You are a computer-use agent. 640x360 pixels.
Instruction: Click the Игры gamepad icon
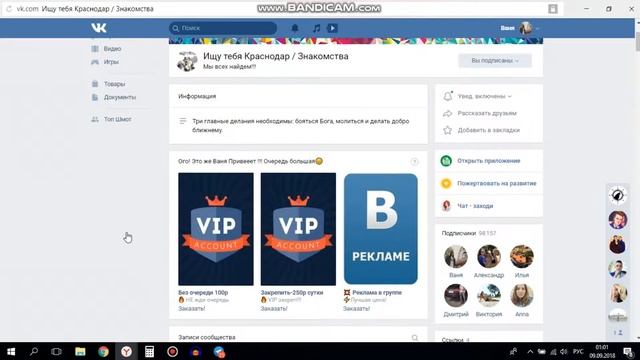(95, 62)
